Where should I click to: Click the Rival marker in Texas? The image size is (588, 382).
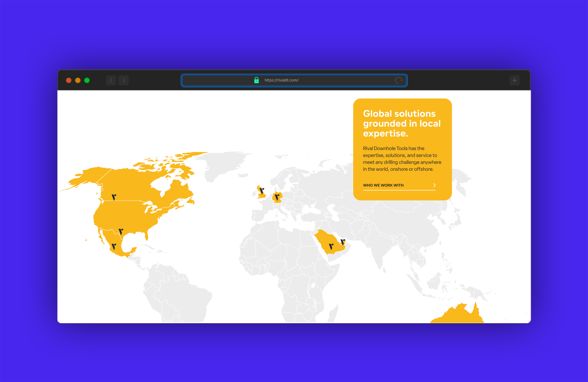121,231
